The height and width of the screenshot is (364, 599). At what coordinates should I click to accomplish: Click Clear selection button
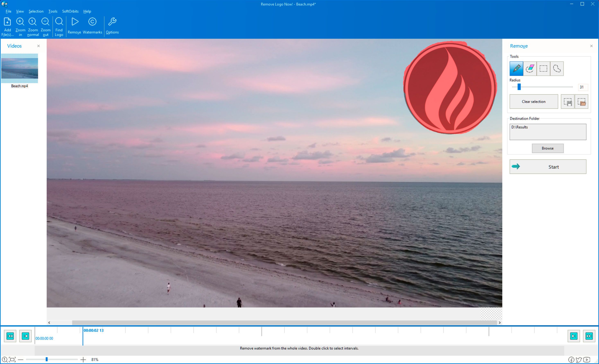coord(534,102)
